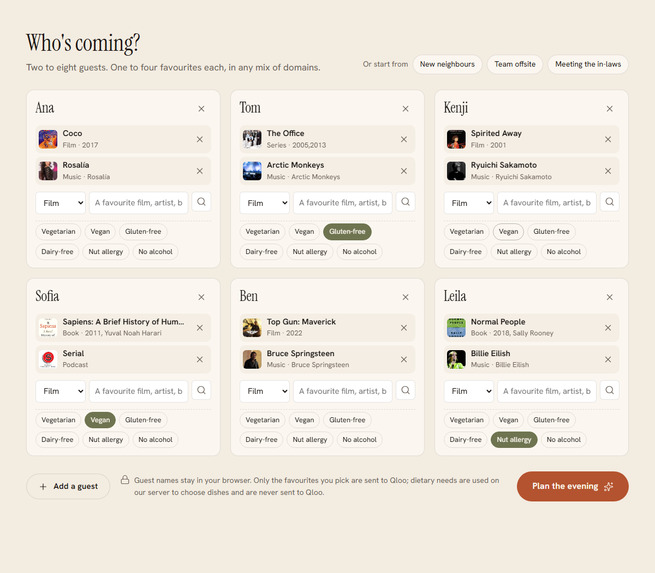Image resolution: width=655 pixels, height=573 pixels.
Task: Open Film domain dropdown in Ana's card
Action: point(61,203)
